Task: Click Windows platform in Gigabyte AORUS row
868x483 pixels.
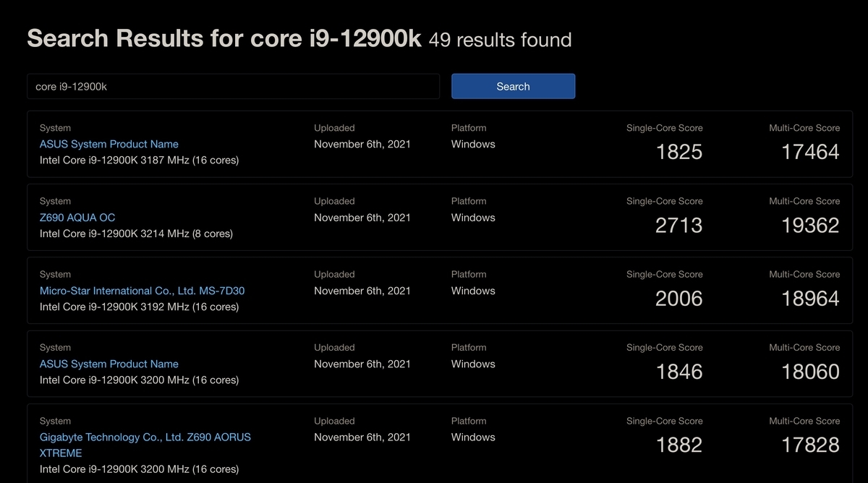Action: point(473,437)
